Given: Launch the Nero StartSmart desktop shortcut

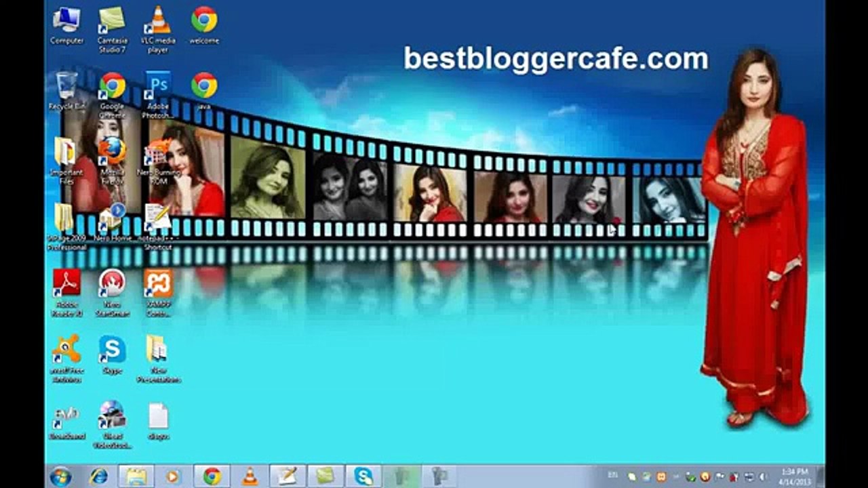Looking at the screenshot, I should click(x=112, y=293).
